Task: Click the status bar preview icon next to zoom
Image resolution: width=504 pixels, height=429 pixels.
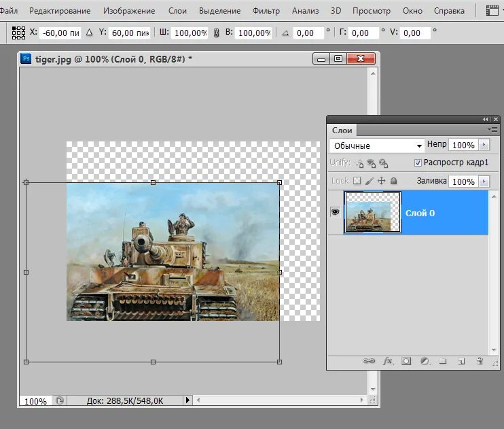Action: coord(60,400)
